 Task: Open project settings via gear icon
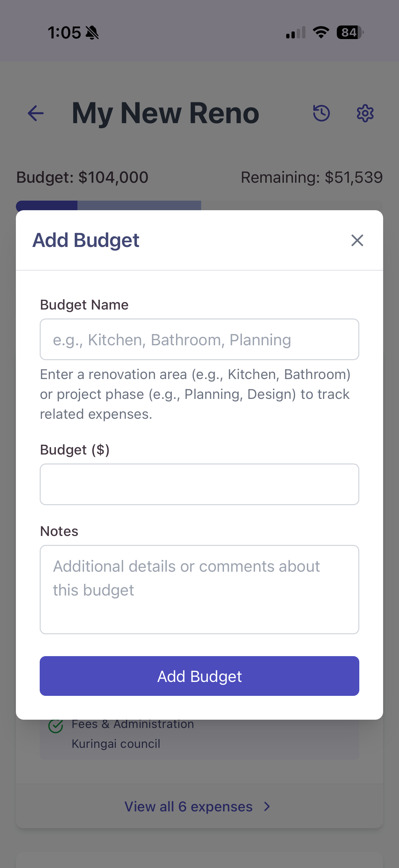(x=365, y=113)
